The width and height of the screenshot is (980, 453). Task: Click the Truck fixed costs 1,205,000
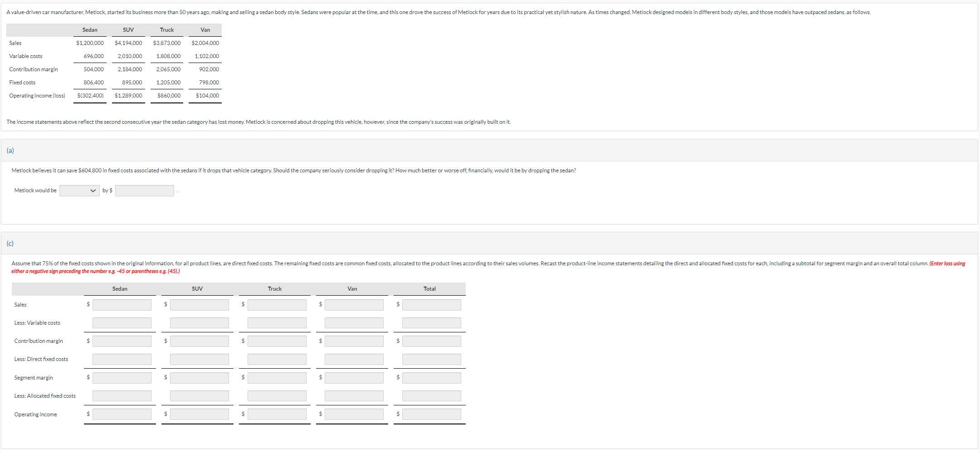pyautogui.click(x=168, y=83)
